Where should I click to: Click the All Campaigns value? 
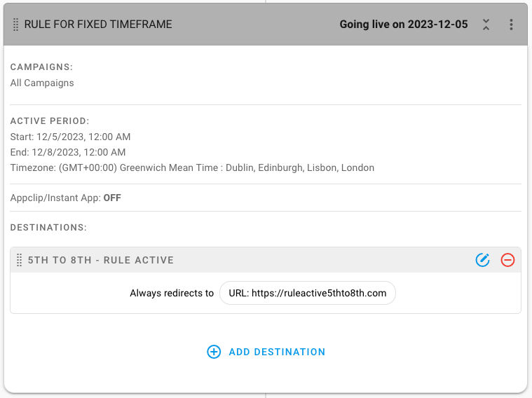tap(42, 83)
